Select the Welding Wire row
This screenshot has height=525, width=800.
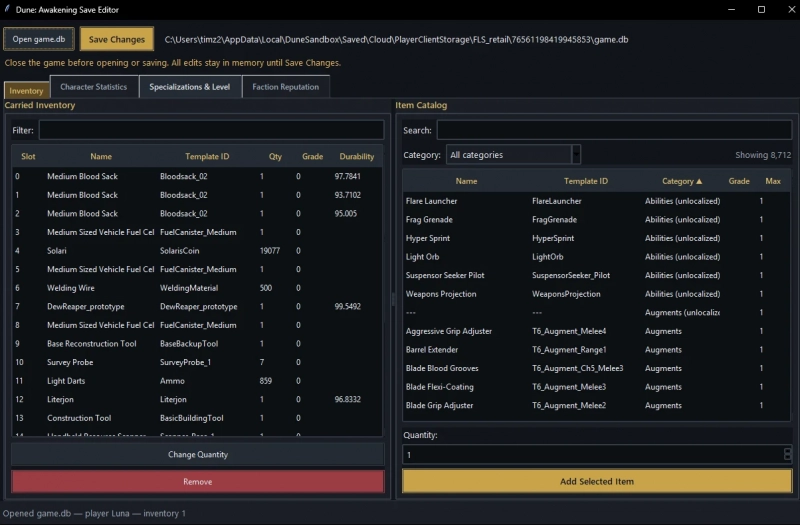click(197, 288)
